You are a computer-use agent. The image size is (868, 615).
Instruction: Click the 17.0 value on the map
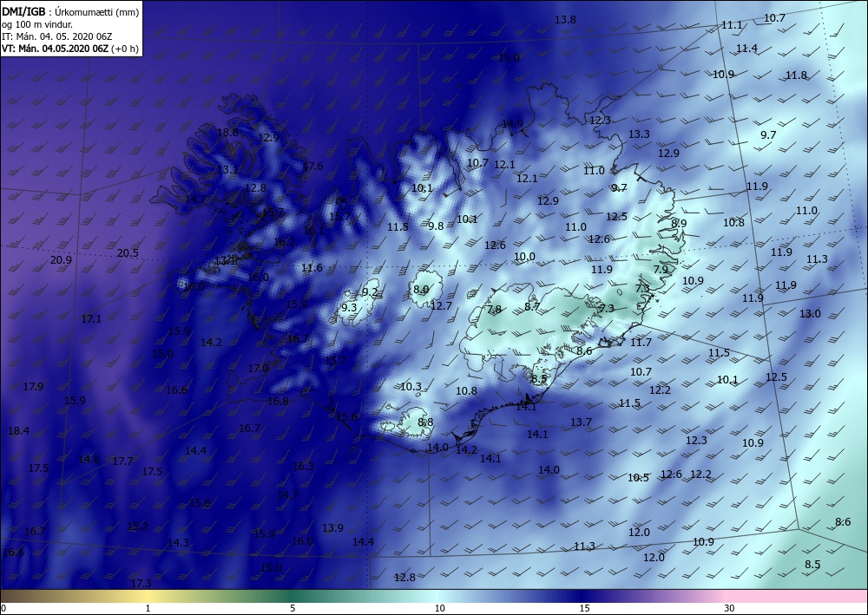pyautogui.click(x=258, y=368)
